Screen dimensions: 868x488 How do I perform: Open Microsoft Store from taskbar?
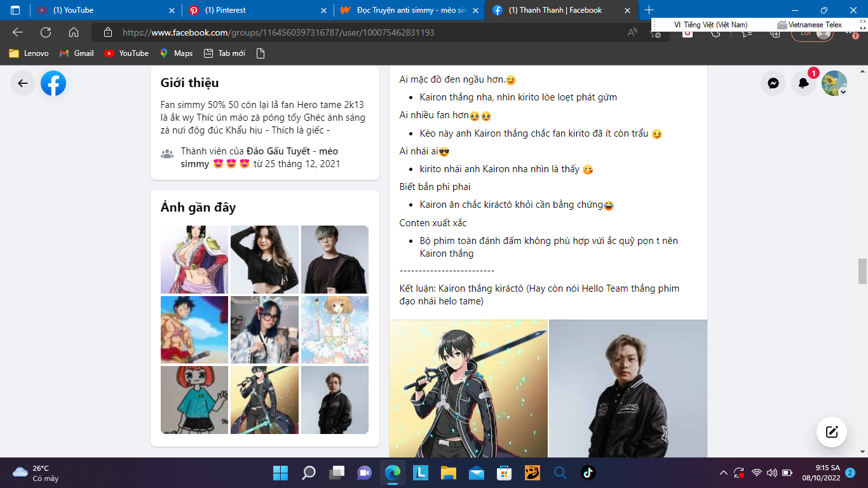click(504, 473)
